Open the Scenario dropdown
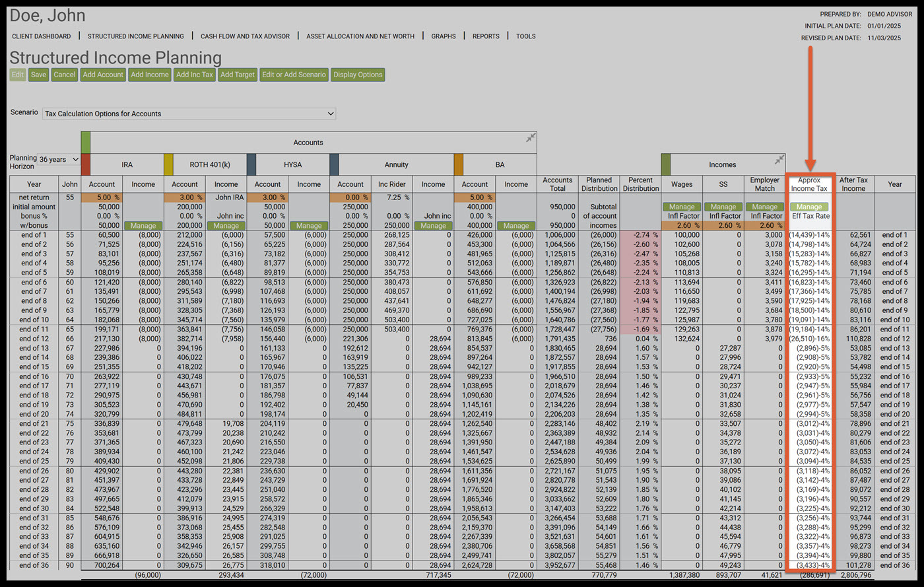 [x=189, y=114]
